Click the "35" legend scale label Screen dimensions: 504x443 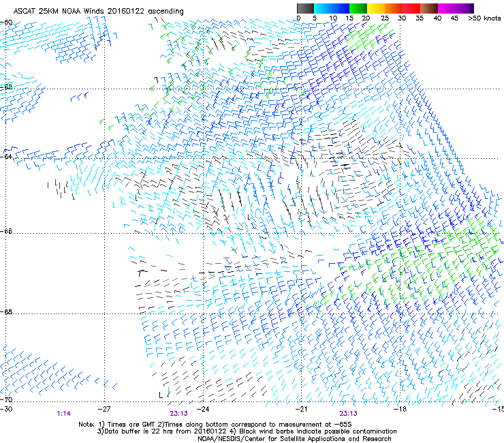[x=420, y=18]
